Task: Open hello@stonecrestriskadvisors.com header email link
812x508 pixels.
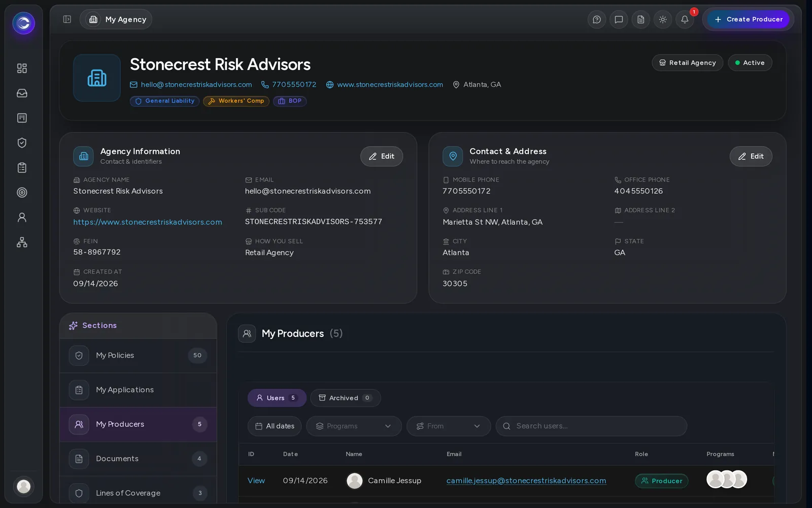Action: 191,84
